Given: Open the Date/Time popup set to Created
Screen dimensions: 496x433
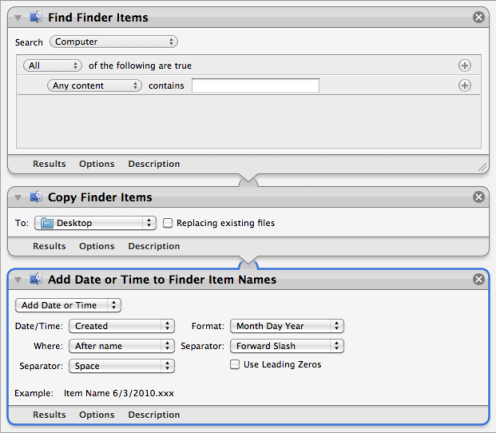Looking at the screenshot, I should (122, 326).
